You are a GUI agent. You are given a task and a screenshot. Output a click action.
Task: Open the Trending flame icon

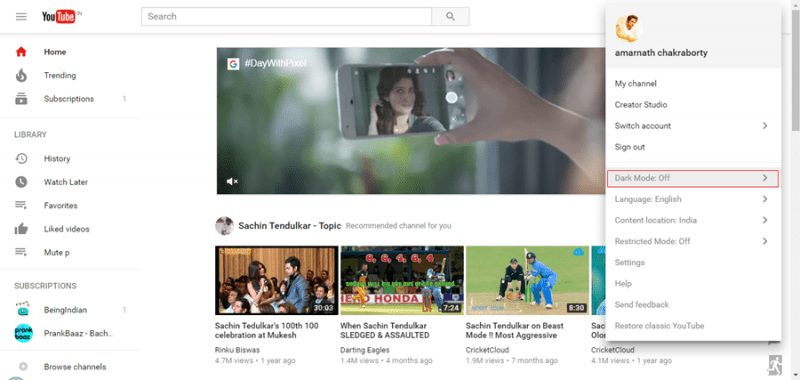tap(21, 75)
